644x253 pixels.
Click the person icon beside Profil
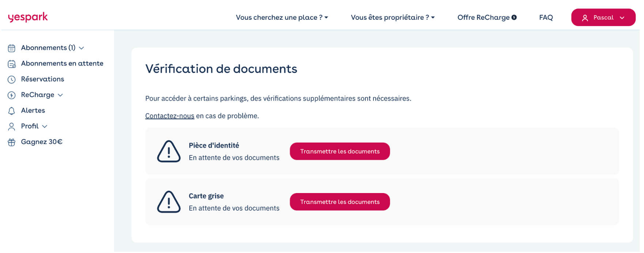tap(12, 126)
